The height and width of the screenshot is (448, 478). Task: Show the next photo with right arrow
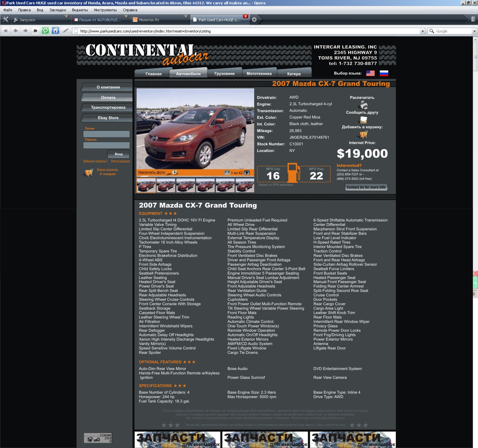coord(247,173)
